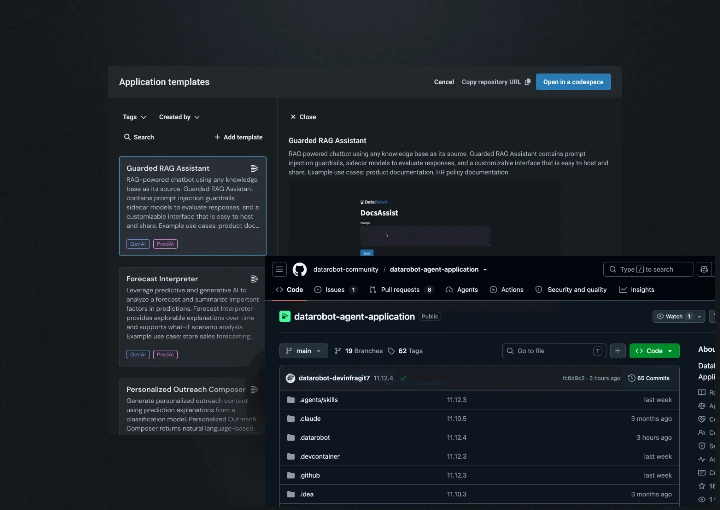Image resolution: width=720 pixels, height=510 pixels.
Task: Open the .datarobot folder name
Action: 315,437
